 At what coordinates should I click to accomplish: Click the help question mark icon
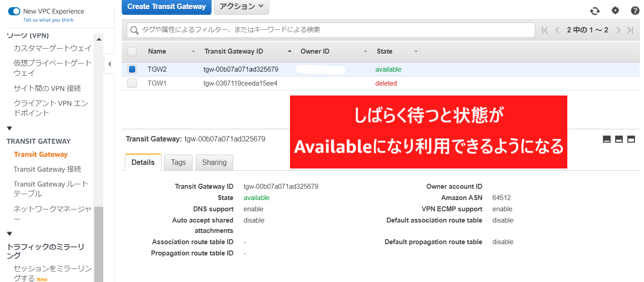point(635,11)
